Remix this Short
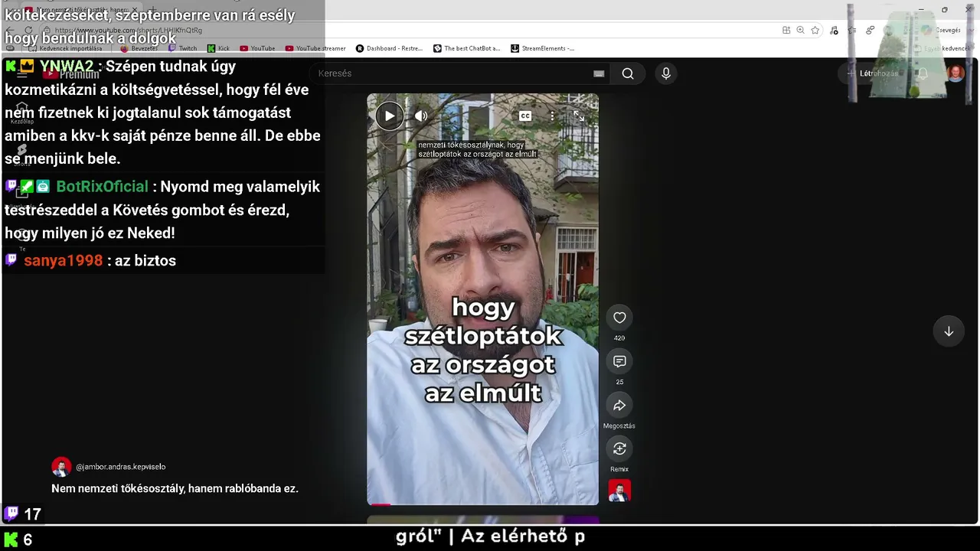The image size is (980, 551). [619, 448]
